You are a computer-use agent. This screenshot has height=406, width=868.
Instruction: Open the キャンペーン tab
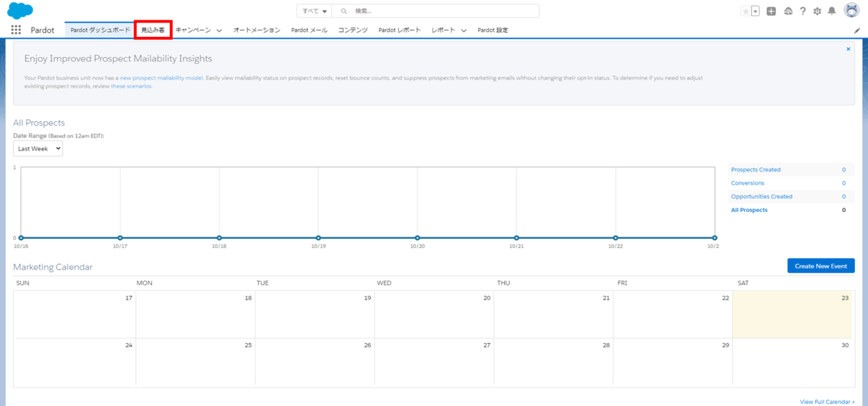pyautogui.click(x=192, y=30)
